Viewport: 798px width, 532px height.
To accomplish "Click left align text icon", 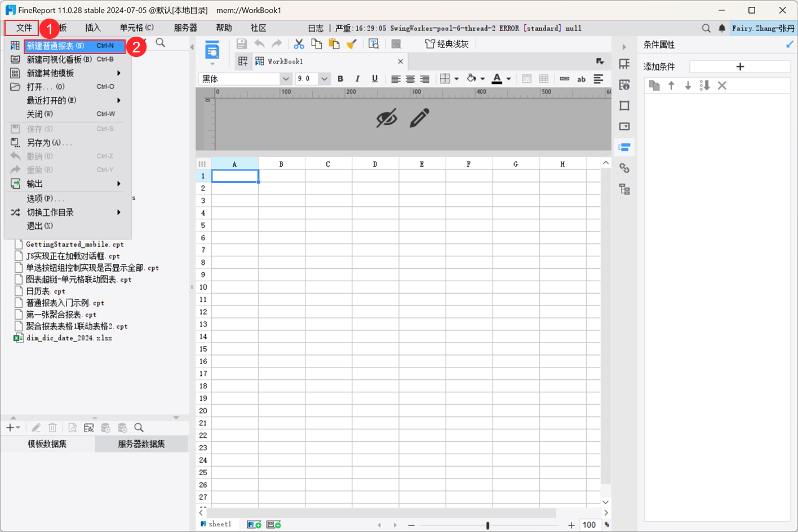I will point(396,79).
